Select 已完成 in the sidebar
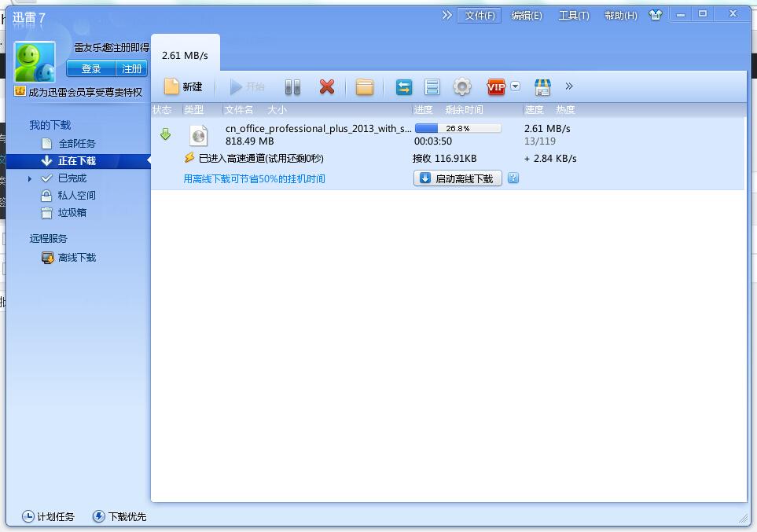 pos(72,178)
